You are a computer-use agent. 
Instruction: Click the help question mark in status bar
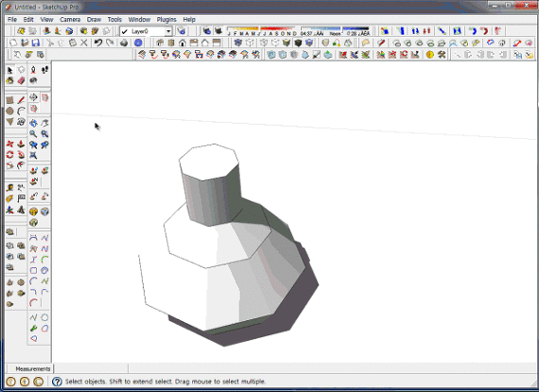pyautogui.click(x=57, y=382)
